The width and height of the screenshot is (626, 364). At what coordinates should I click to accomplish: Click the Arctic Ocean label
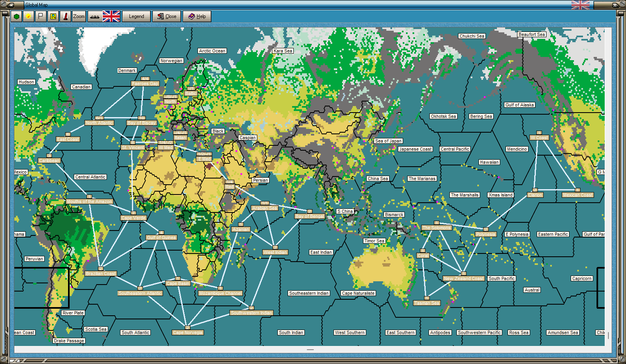(x=212, y=51)
